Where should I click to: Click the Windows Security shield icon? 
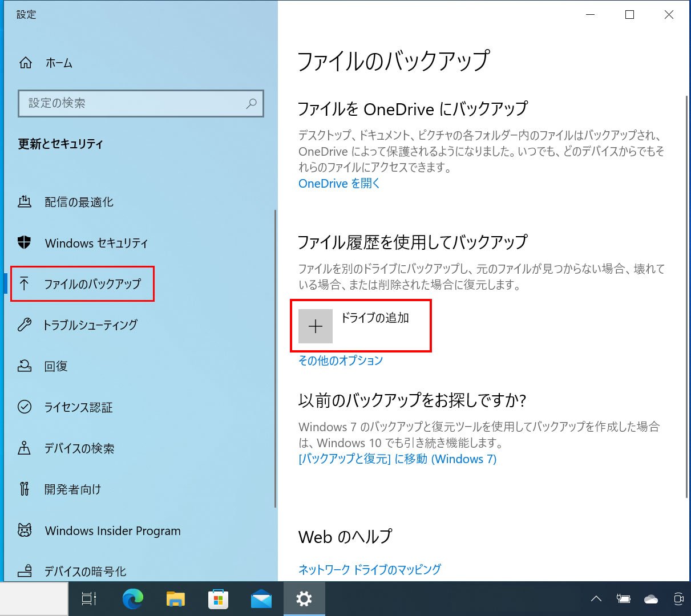(25, 242)
